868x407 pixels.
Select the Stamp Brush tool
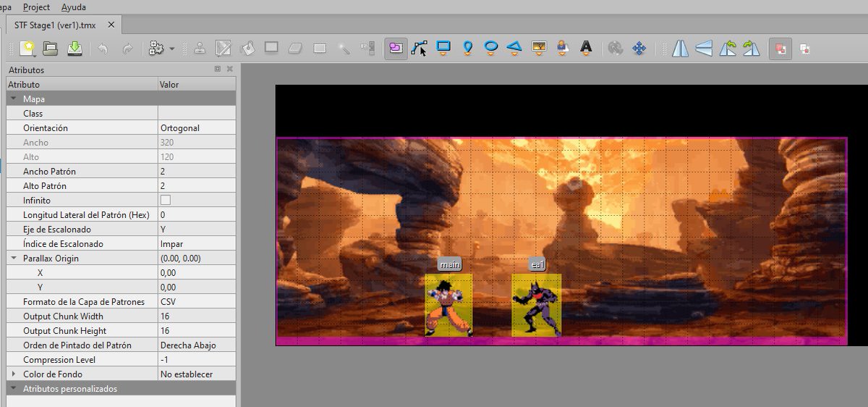point(200,49)
